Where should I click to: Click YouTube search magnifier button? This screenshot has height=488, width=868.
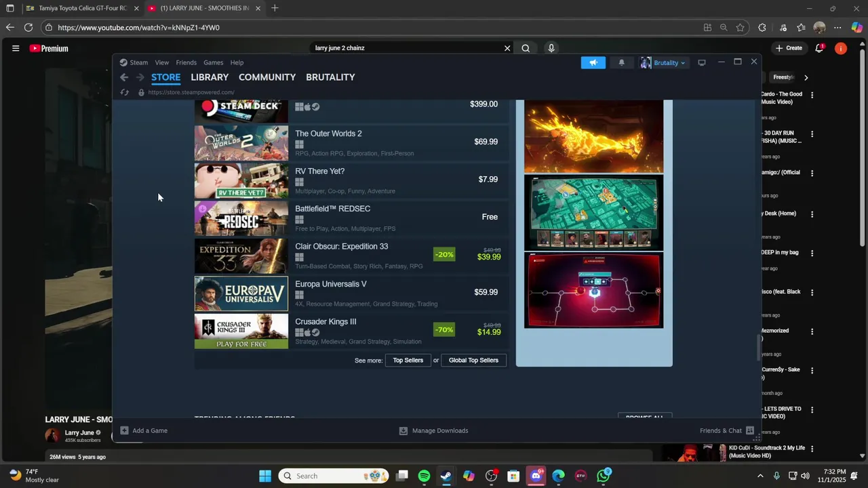click(526, 48)
